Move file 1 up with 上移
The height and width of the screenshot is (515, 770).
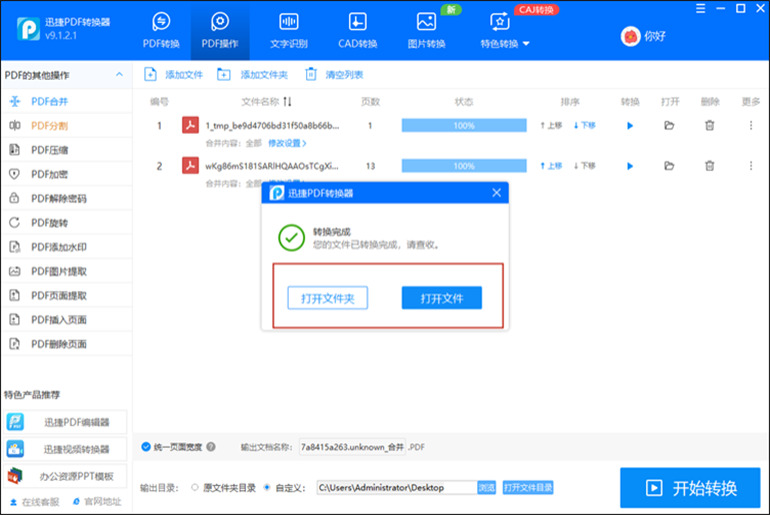(551, 126)
